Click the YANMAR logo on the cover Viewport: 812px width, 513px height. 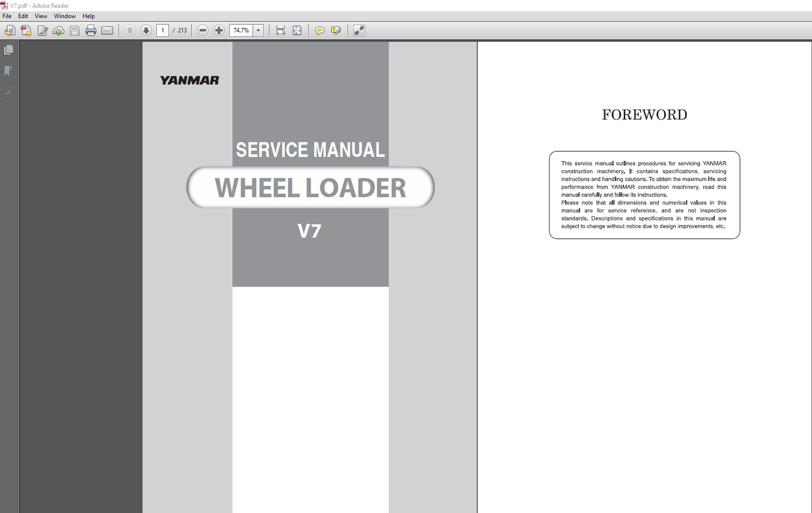coord(190,80)
